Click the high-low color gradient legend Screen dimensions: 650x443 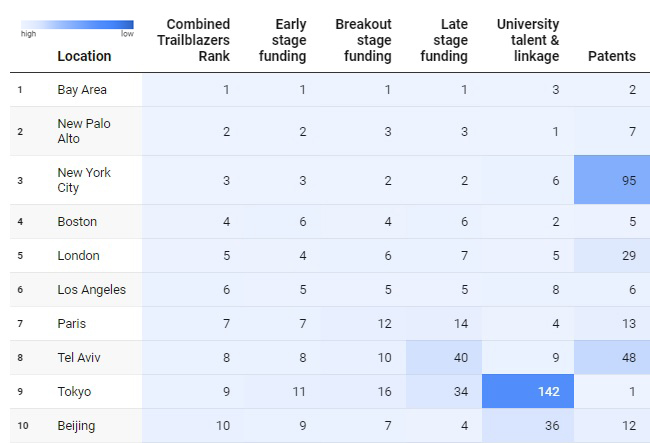click(77, 25)
